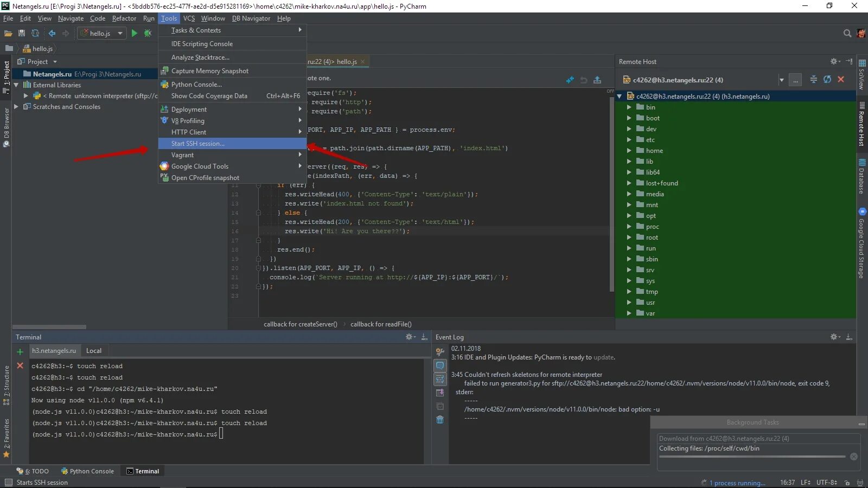The height and width of the screenshot is (488, 868).
Task: Click the Back navigation arrow
Action: pyautogui.click(x=52, y=34)
